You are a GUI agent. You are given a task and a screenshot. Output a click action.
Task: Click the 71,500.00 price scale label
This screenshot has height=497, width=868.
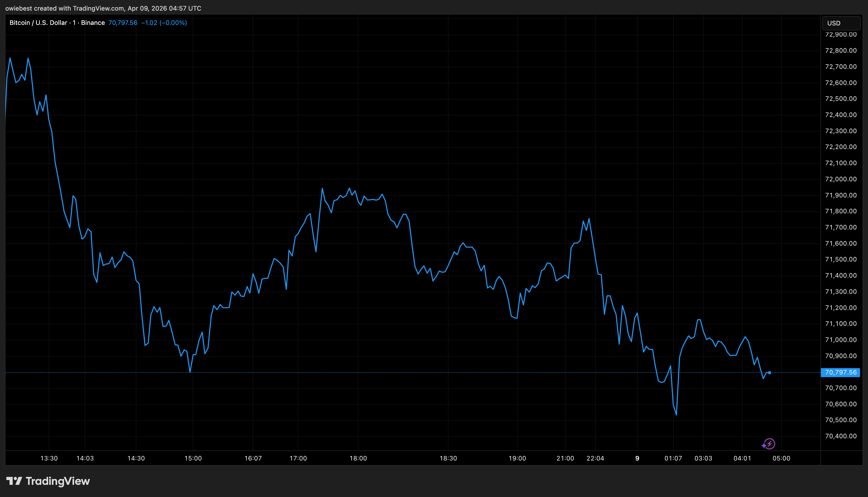pyautogui.click(x=840, y=259)
